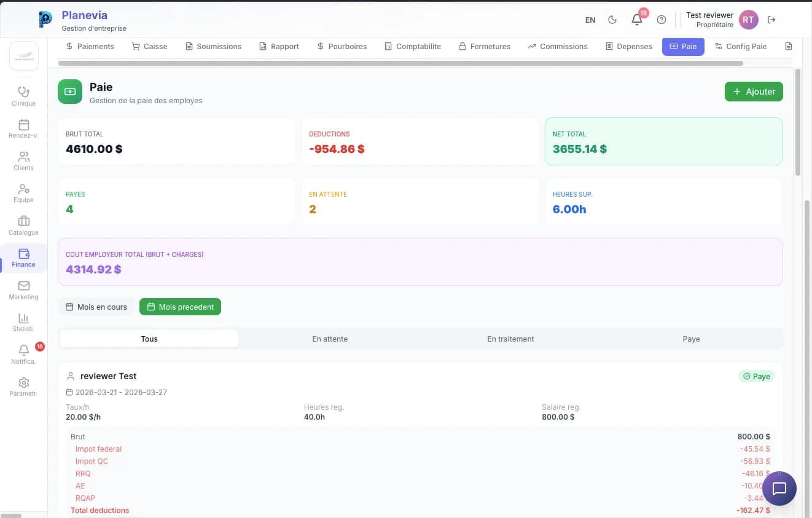Switch language to EN

pos(590,20)
